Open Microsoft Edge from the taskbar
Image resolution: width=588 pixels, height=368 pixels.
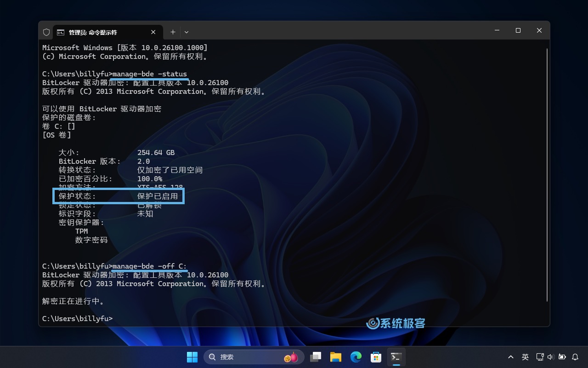tap(356, 357)
